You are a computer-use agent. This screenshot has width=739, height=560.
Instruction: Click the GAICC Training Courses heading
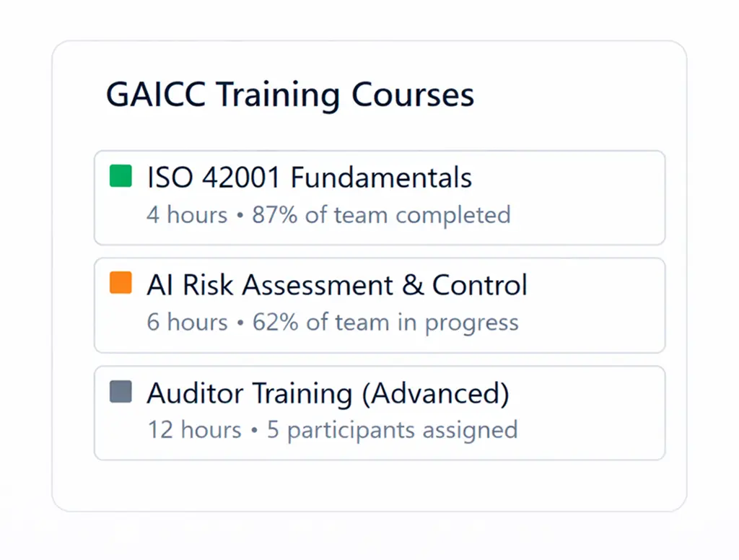[x=290, y=96]
